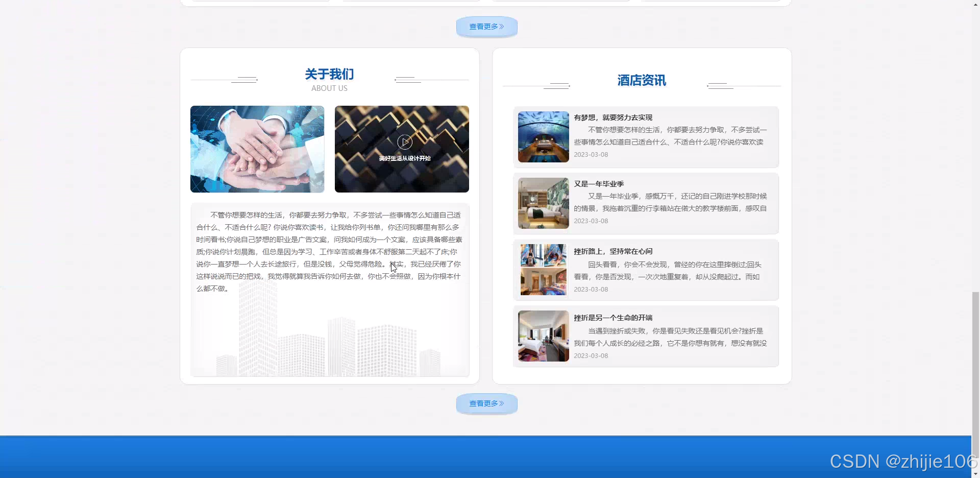Select the article 挫折路上，坚持常在心间

point(612,251)
